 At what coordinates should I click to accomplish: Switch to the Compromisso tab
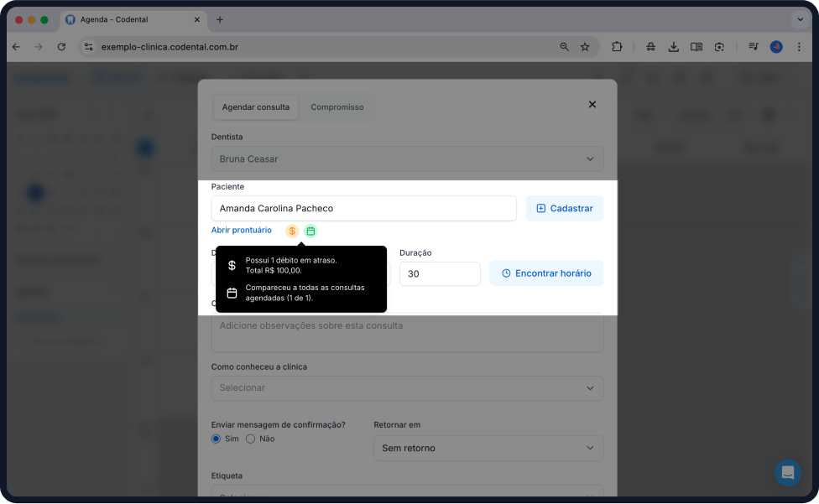(337, 107)
